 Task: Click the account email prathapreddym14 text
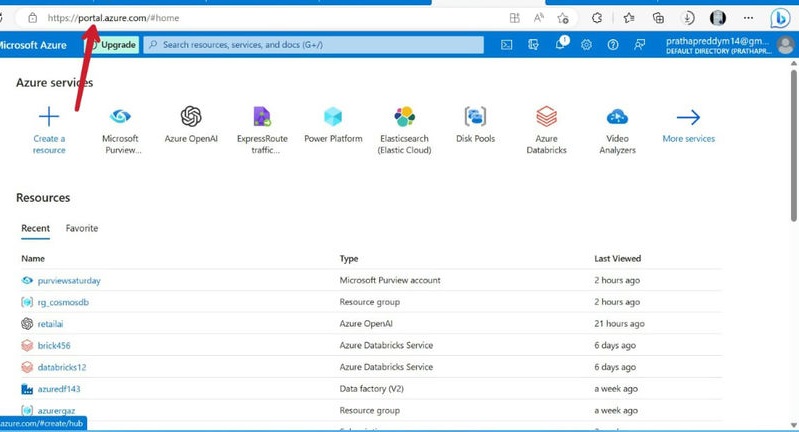click(717, 41)
